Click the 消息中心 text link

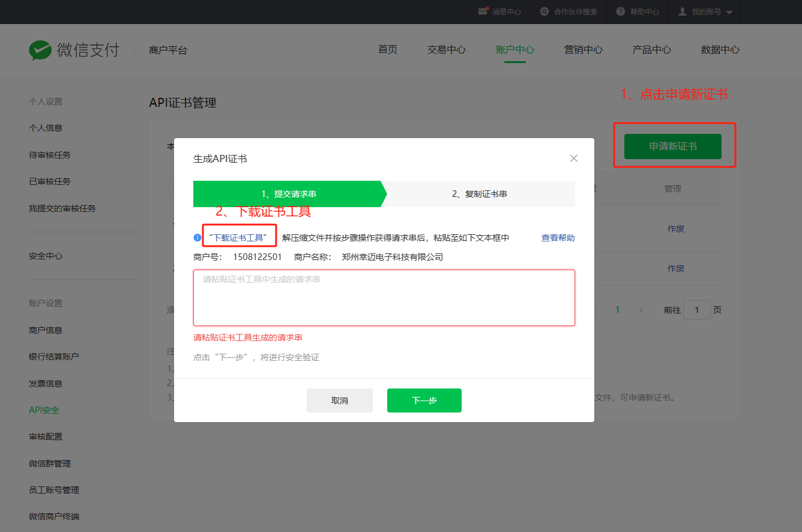507,12
